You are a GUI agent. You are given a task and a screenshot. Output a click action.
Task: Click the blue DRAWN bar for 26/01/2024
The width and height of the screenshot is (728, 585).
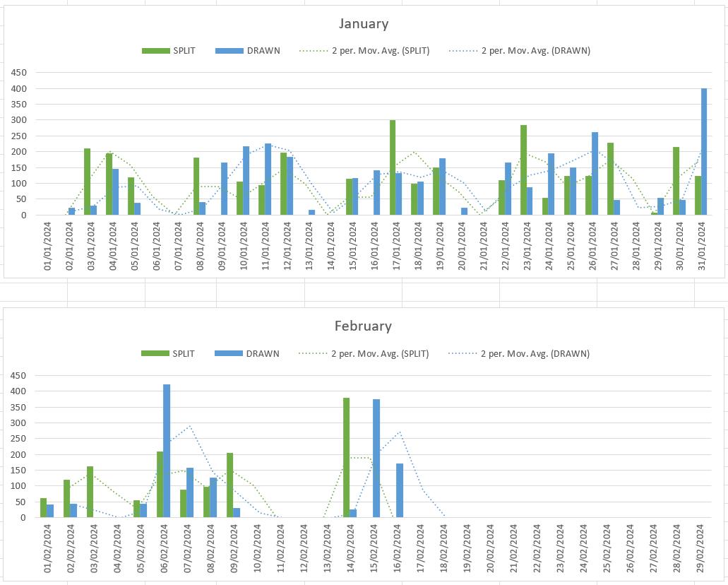click(x=595, y=174)
